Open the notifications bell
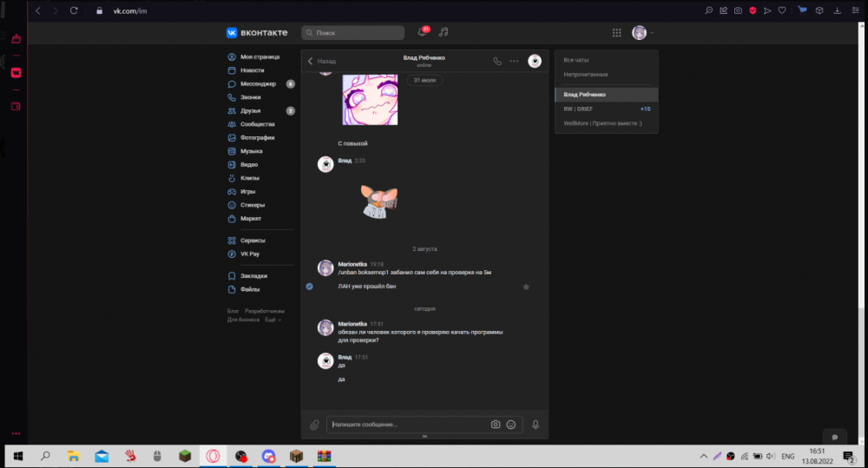Image resolution: width=868 pixels, height=468 pixels. pyautogui.click(x=422, y=32)
